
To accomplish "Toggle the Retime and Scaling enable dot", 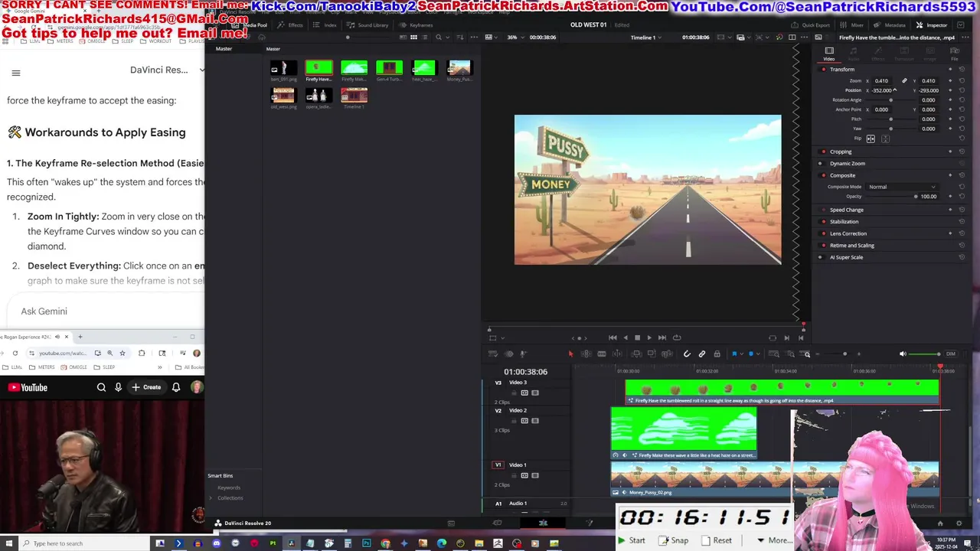I will 823,246.
